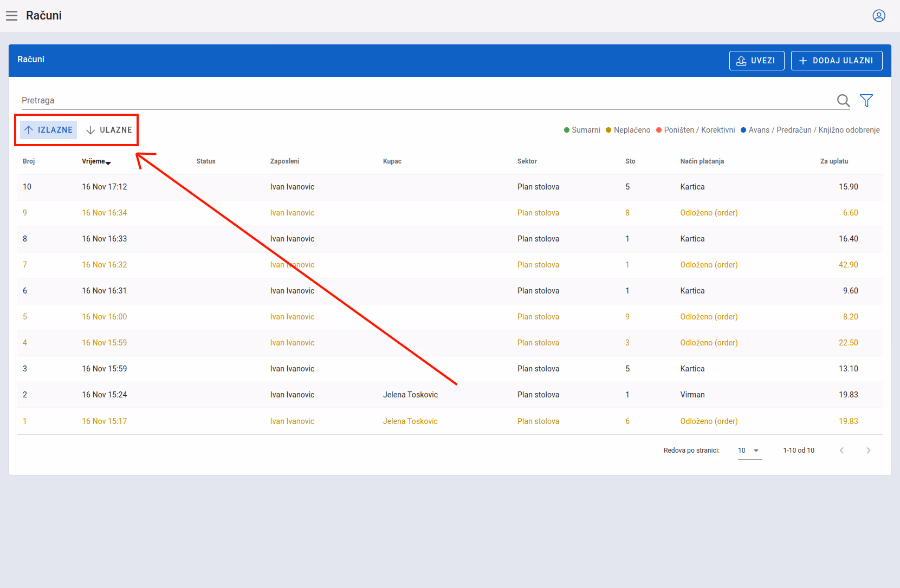Viewport: 900px width, 588px height.
Task: Click amount 15.90 in invoice 10
Action: coord(849,187)
